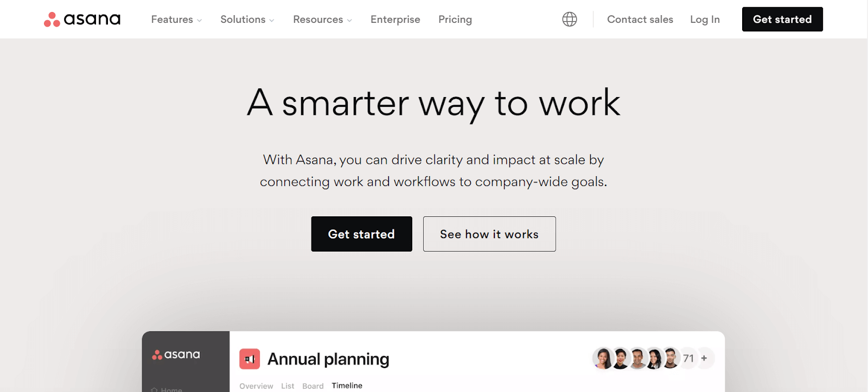Select Enterprise in the navigation bar
Screen dimensions: 868x392
point(395,19)
